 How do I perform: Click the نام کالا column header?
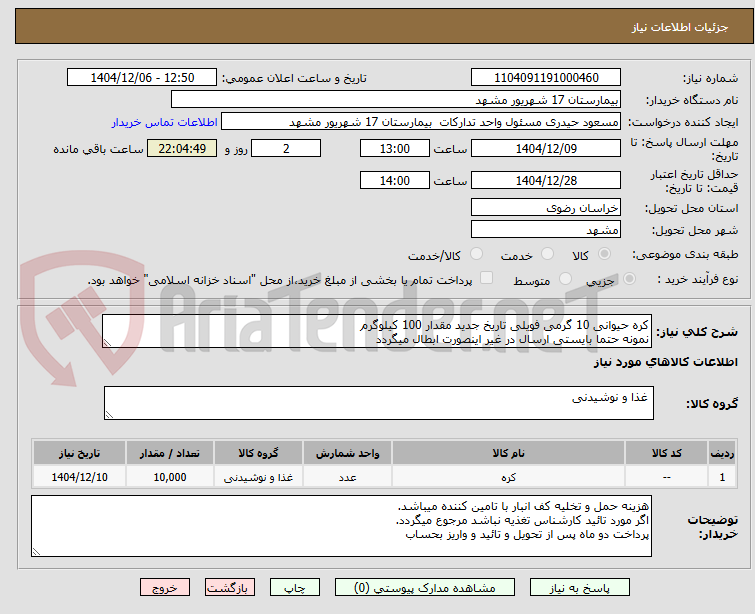click(508, 454)
